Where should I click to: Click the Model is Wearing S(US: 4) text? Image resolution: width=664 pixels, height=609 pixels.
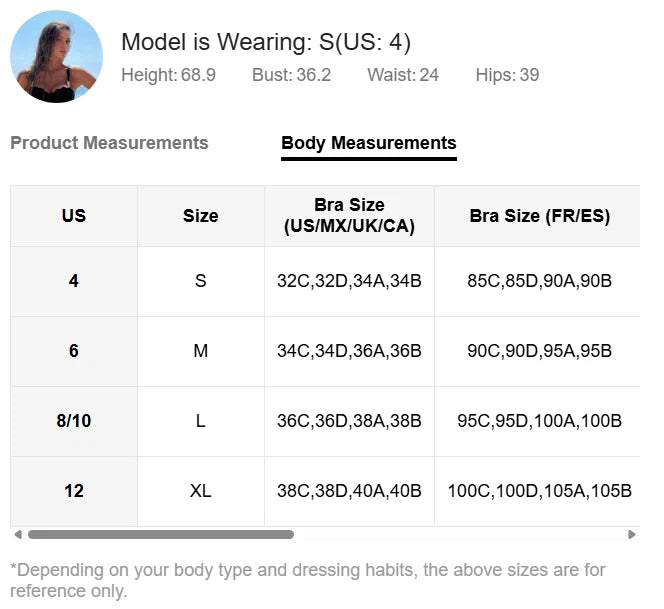pos(266,42)
